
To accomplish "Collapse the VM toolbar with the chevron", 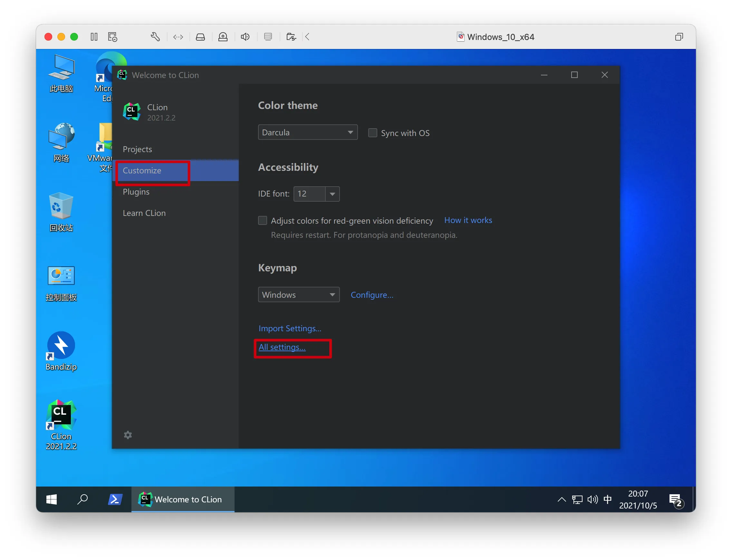I will tap(307, 37).
